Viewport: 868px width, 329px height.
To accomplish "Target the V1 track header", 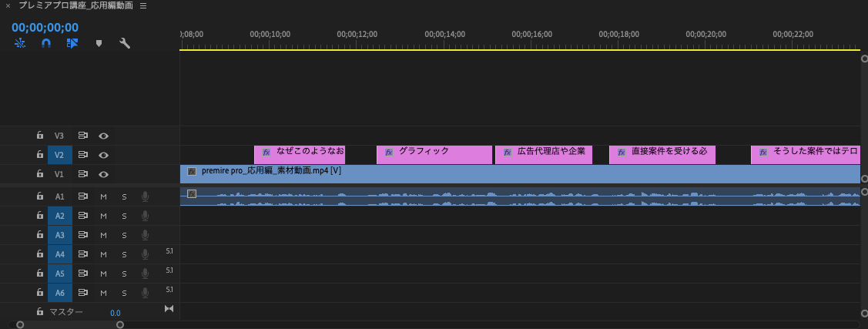I will point(59,174).
